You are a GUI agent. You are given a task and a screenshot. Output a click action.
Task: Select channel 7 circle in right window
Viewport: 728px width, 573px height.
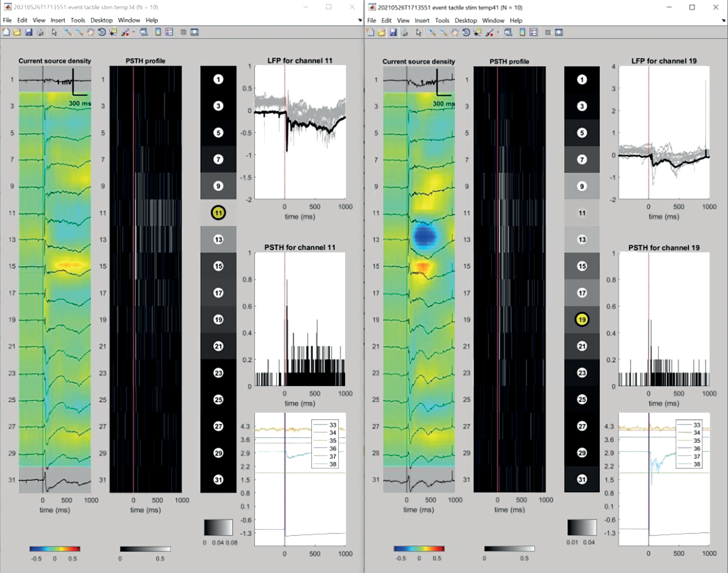coord(582,160)
